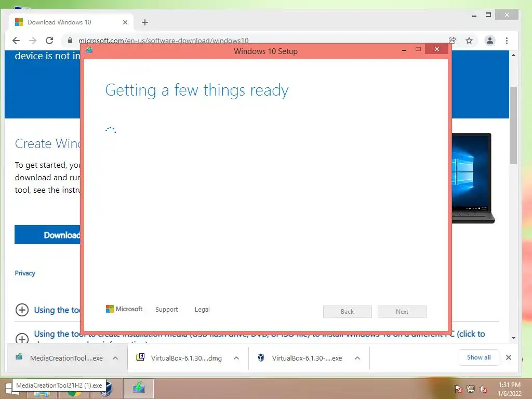This screenshot has width=532, height=399.
Task: Close the Windows 10 Setup window
Action: click(x=436, y=49)
